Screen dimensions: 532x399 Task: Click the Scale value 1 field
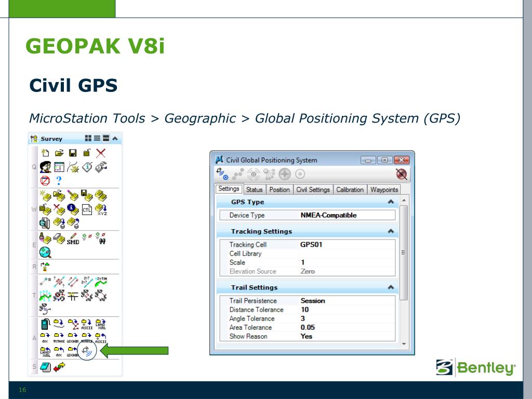tap(347, 262)
